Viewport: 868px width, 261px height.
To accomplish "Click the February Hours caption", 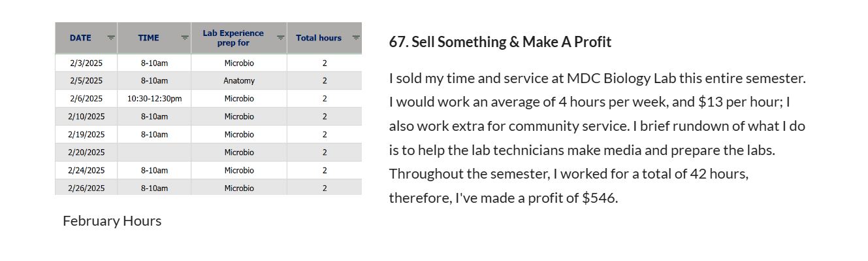I will click(112, 221).
